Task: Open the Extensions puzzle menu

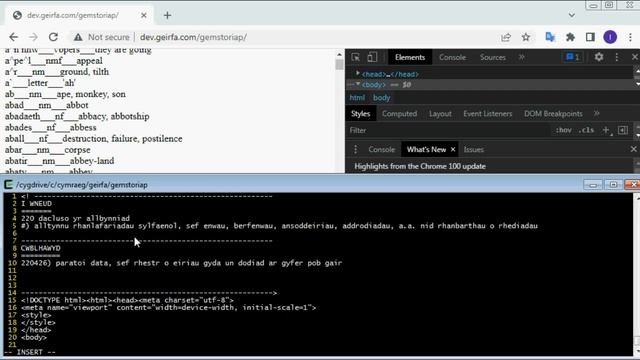Action: (570, 37)
